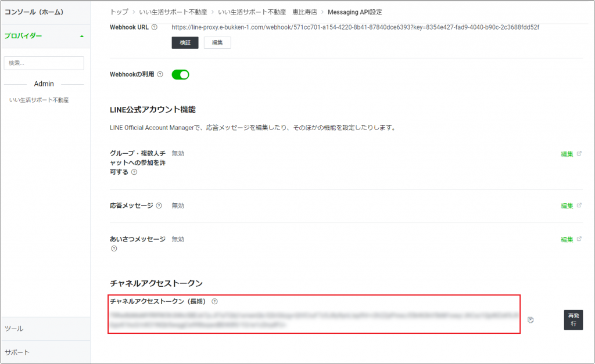This screenshot has height=364, width=595.
Task: Click the Messaging API設定 breadcrumb
Action: tap(355, 12)
